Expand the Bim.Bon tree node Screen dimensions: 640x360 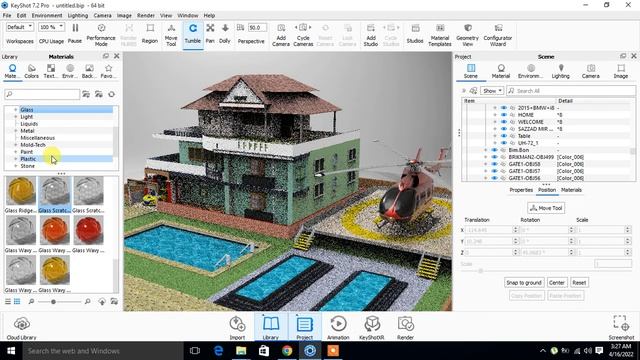[x=485, y=150]
